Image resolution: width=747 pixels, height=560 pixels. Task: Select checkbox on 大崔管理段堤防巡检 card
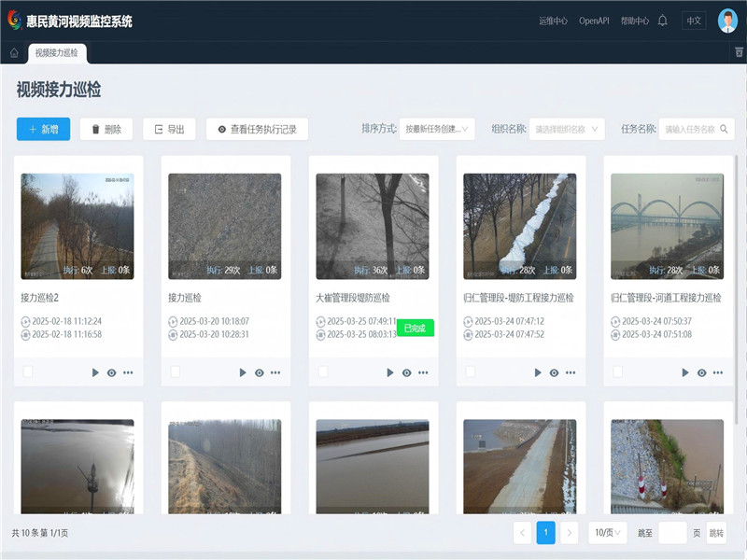[x=322, y=371]
